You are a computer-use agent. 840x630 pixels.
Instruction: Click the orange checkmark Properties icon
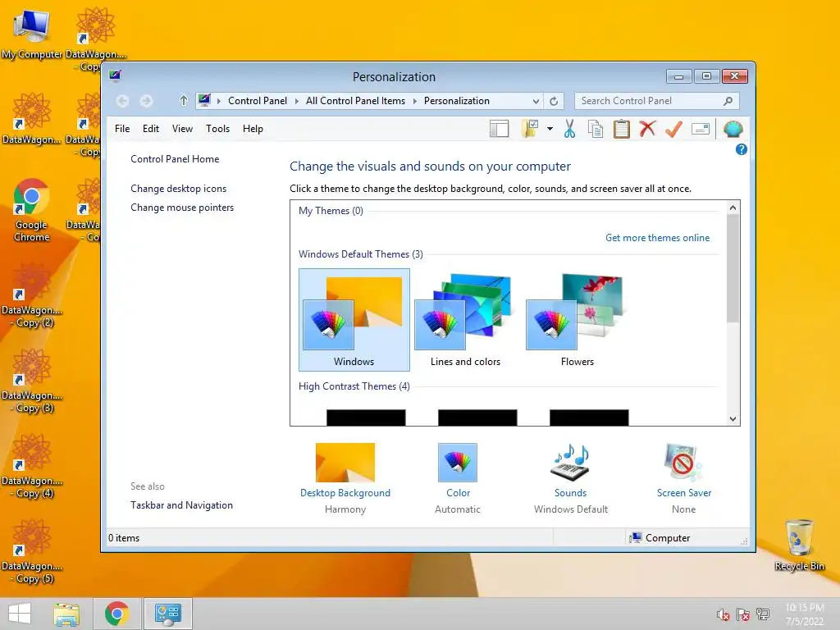pos(673,129)
